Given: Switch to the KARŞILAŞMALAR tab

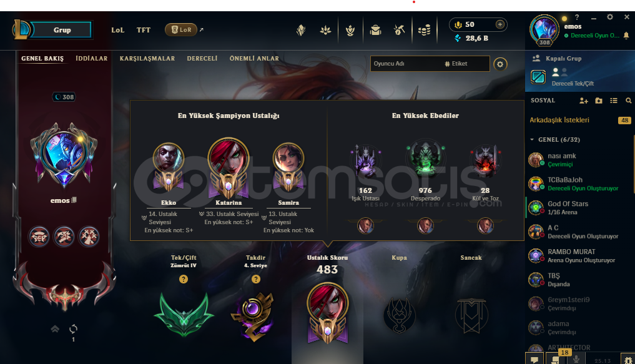Looking at the screenshot, I should (147, 58).
